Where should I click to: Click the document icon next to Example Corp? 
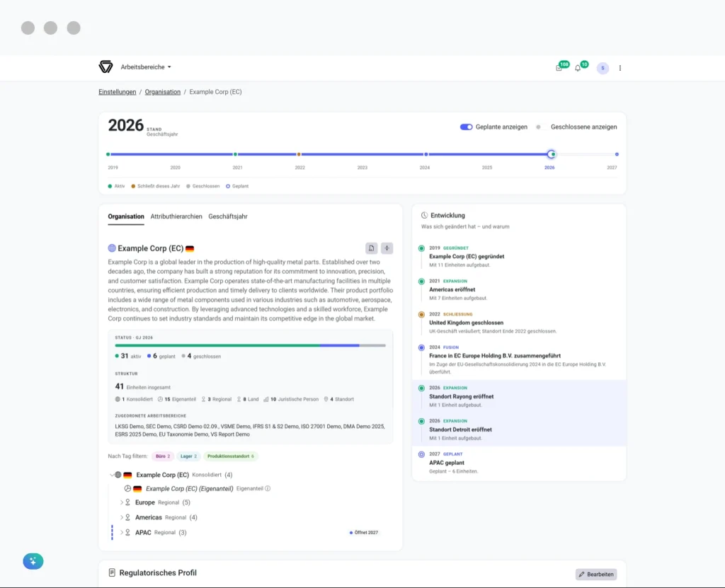(x=371, y=248)
